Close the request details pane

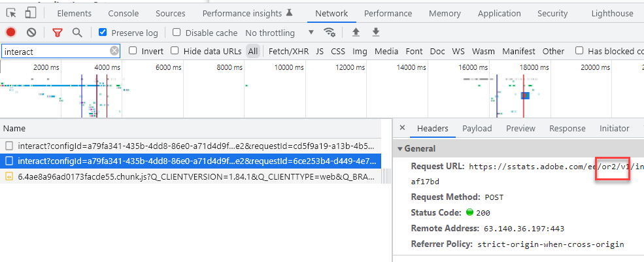pyautogui.click(x=402, y=129)
